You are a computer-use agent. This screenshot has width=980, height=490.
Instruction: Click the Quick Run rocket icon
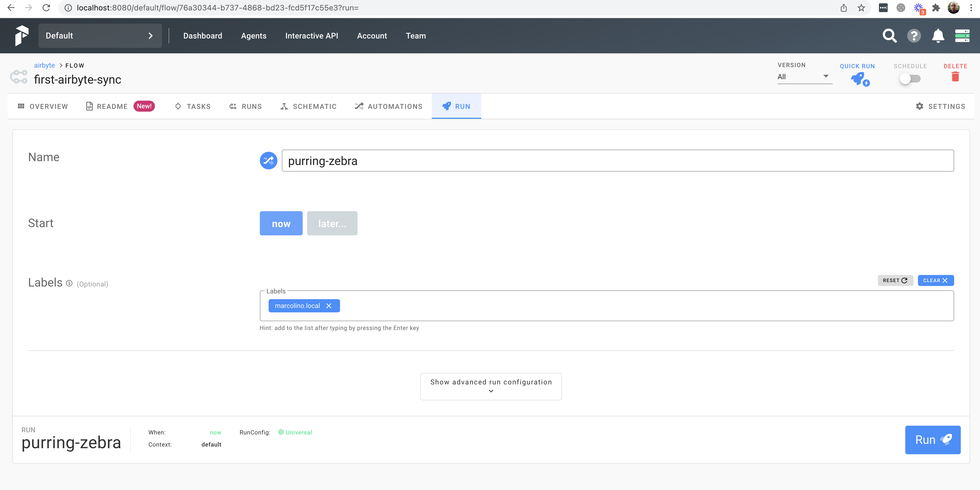coord(859,79)
